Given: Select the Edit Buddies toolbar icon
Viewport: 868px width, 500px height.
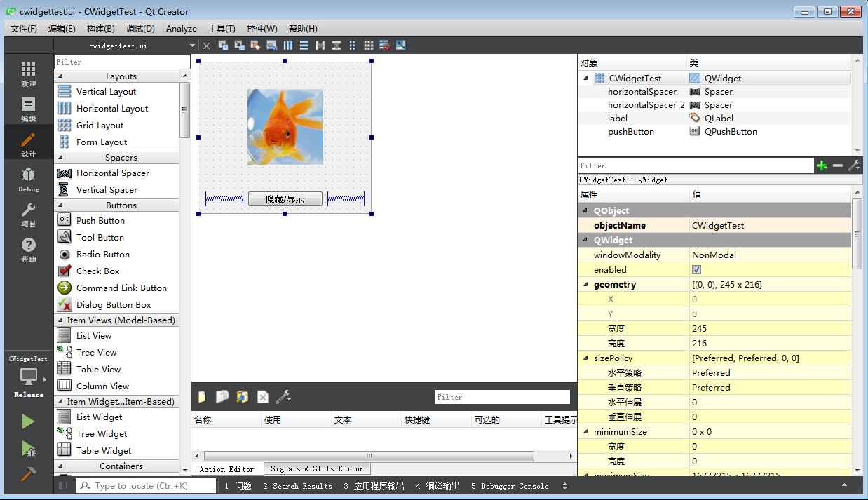Looking at the screenshot, I should 255,45.
